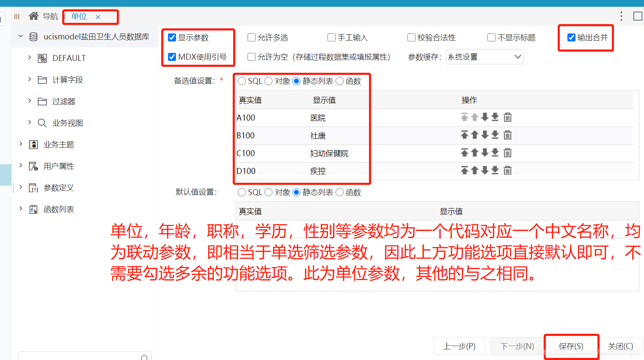Open the vertical three-dot more menu
The width and height of the screenshot is (644, 360).
621,16
